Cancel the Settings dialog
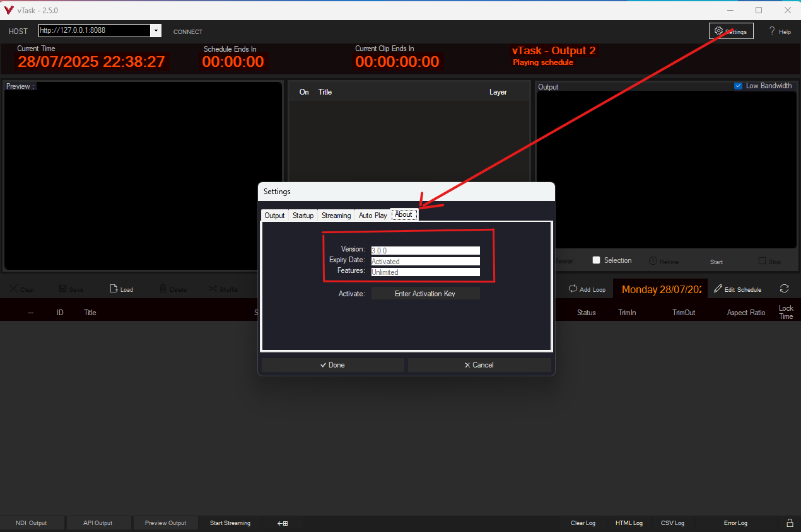Viewport: 801px width, 532px height. tap(479, 365)
